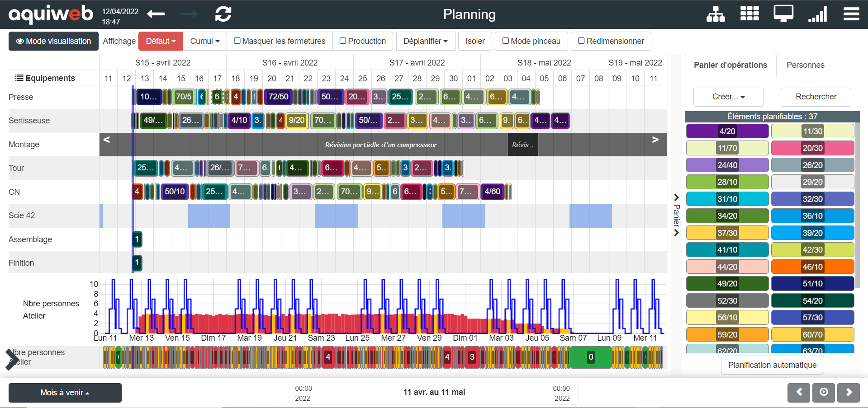This screenshot has width=868, height=408.
Task: Enable Mode pinceau checkbox
Action: tap(506, 41)
